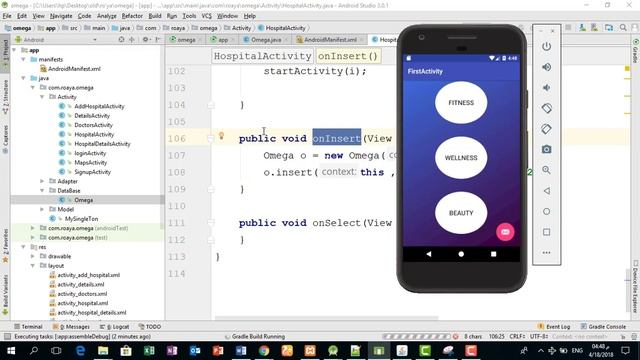This screenshot has width=640, height=360.
Task: Open the VCS menu
Action: point(207,16)
